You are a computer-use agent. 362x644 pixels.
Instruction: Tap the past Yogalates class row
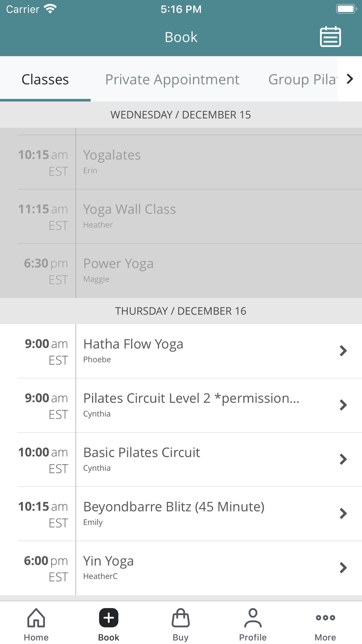[x=112, y=155]
